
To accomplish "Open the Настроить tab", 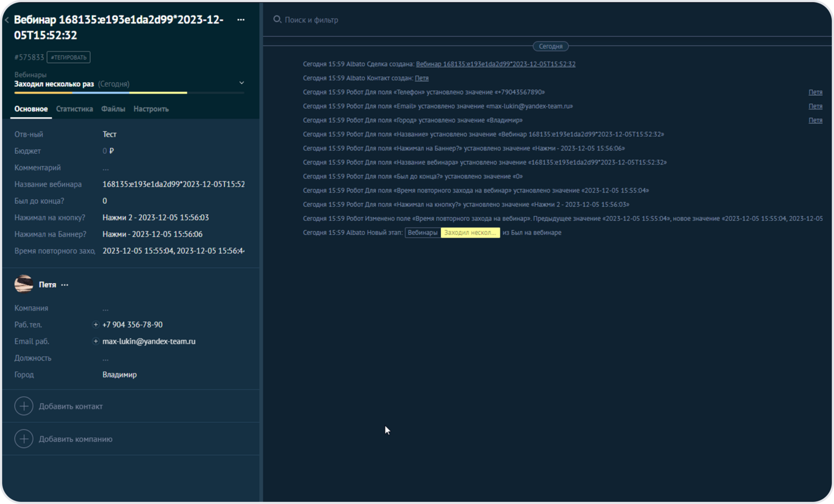I will (151, 109).
